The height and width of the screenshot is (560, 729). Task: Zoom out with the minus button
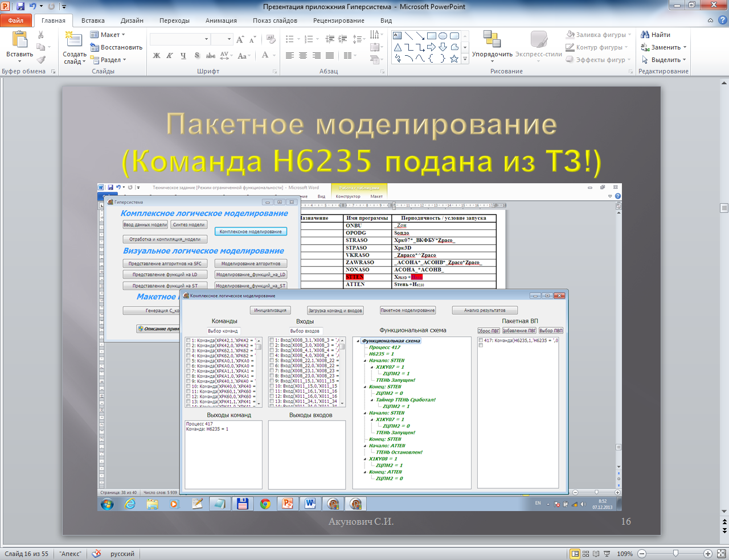click(x=642, y=554)
